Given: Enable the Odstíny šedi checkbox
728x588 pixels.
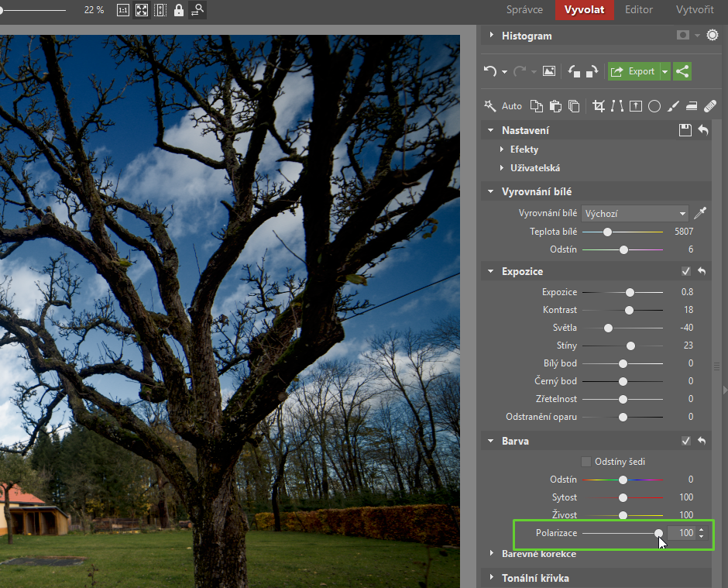Looking at the screenshot, I should click(x=586, y=462).
